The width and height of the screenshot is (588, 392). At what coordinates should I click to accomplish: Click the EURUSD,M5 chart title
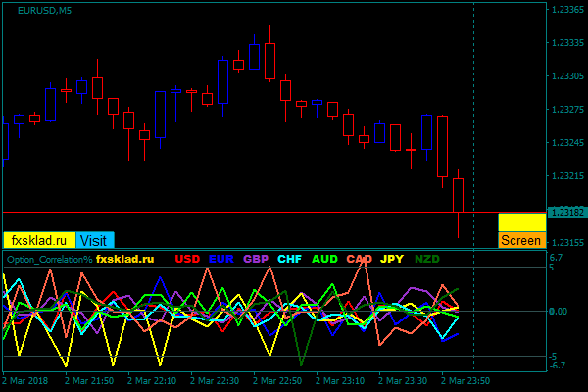click(x=45, y=11)
